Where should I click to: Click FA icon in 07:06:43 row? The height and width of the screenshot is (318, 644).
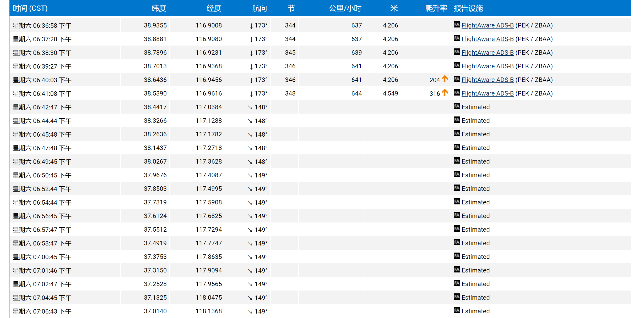click(x=457, y=310)
